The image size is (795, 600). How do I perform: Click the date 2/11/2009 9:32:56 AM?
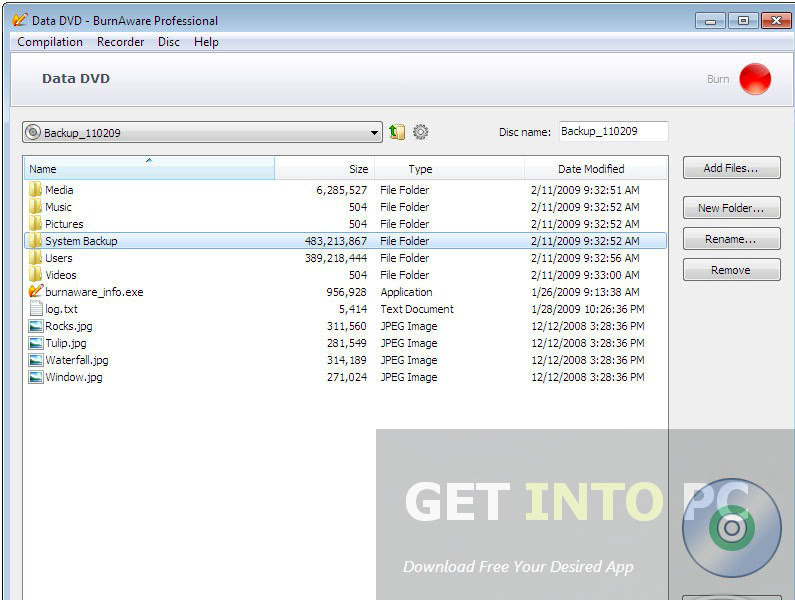click(585, 258)
